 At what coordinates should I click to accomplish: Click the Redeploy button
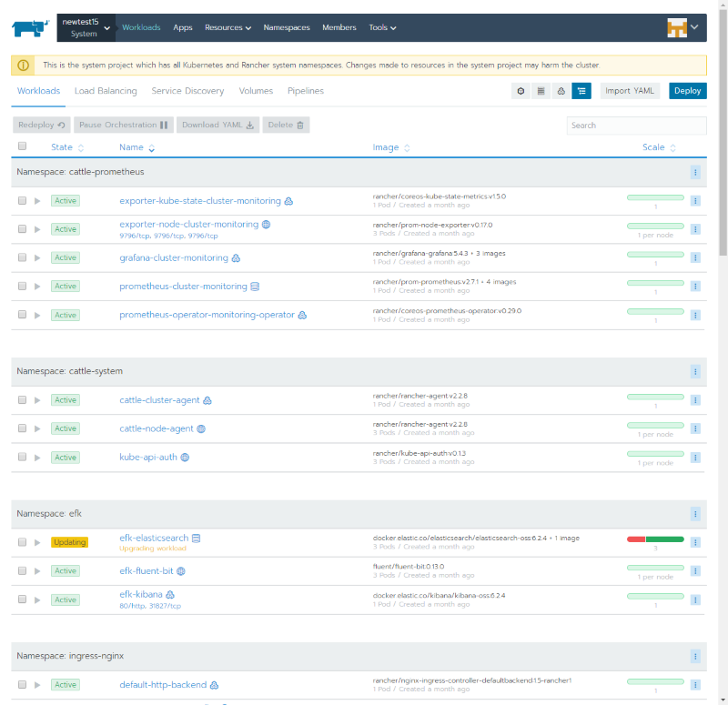pyautogui.click(x=41, y=125)
